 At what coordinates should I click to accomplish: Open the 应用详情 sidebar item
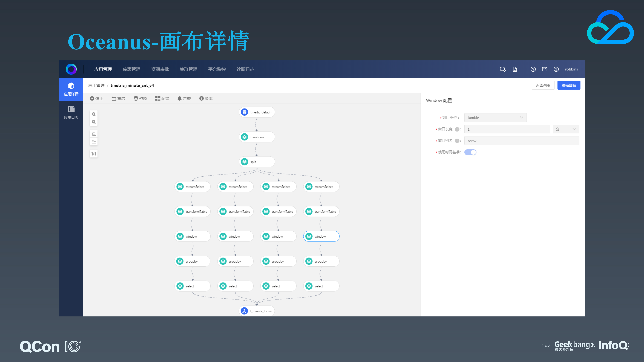[71, 89]
